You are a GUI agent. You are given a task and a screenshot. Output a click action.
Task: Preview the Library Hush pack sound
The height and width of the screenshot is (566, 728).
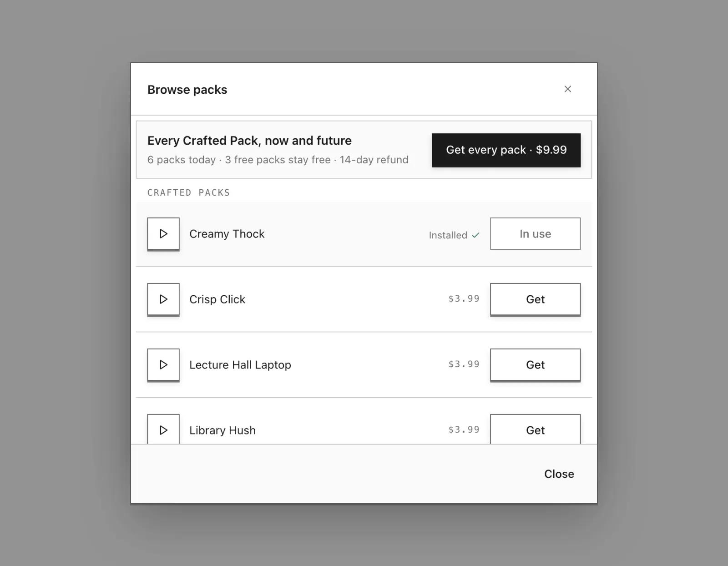[163, 429]
